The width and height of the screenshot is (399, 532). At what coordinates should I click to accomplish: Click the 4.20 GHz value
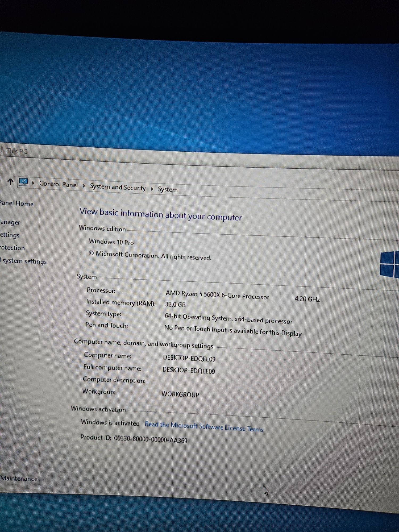point(307,299)
